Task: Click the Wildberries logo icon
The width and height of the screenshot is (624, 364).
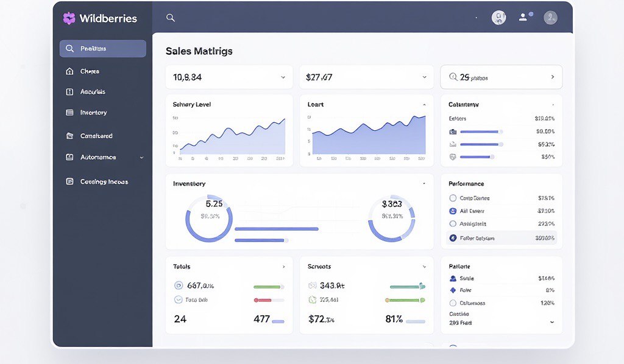Action: [x=69, y=18]
